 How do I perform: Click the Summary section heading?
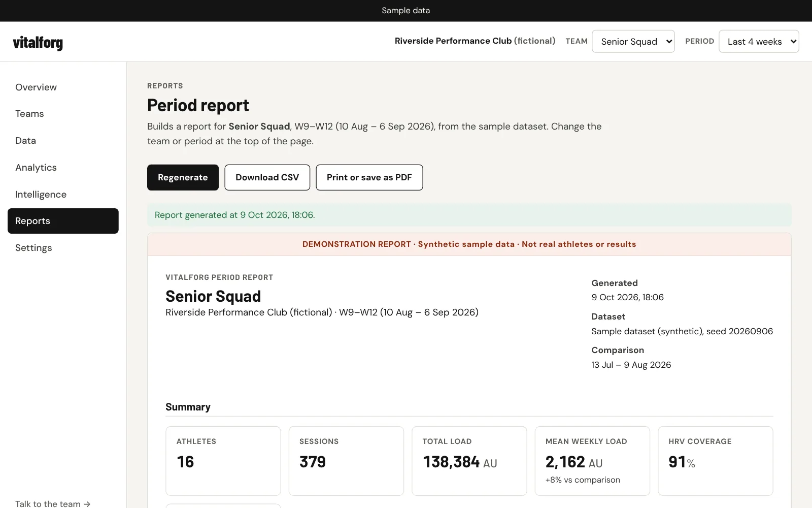pos(188,407)
